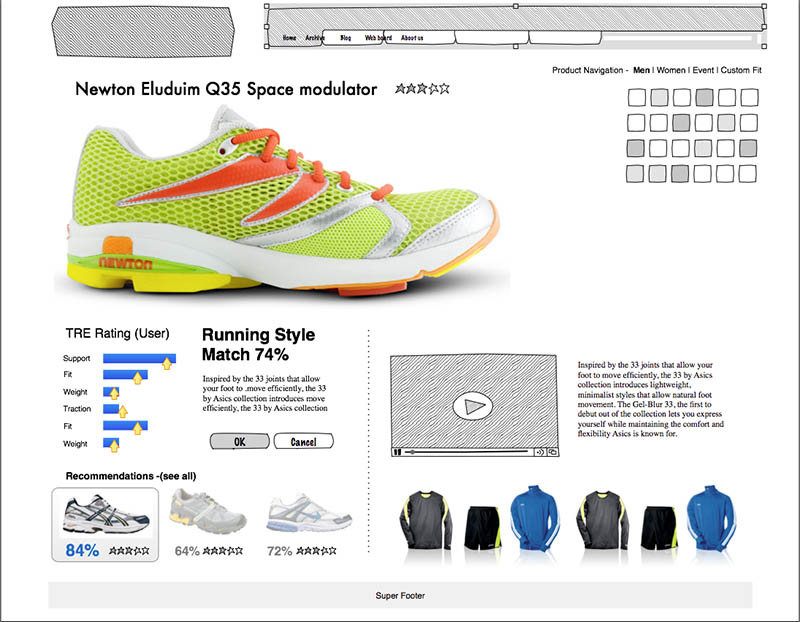Click the video progress slider handle

412,452
